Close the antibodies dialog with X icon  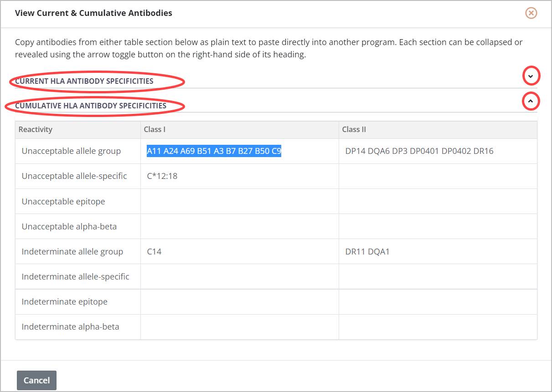[531, 13]
